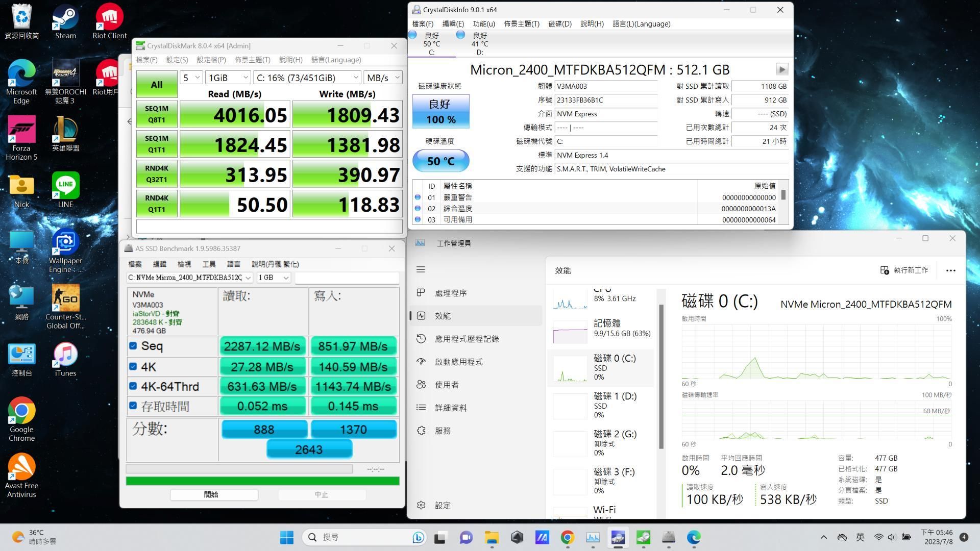Open 設定(S) menu in CrystalDiskMark

pos(176,60)
